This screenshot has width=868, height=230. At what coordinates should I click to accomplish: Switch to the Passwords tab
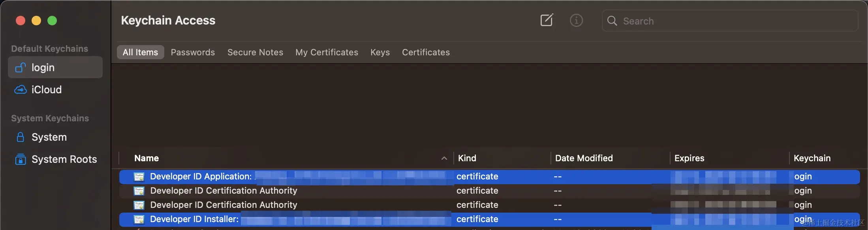193,52
